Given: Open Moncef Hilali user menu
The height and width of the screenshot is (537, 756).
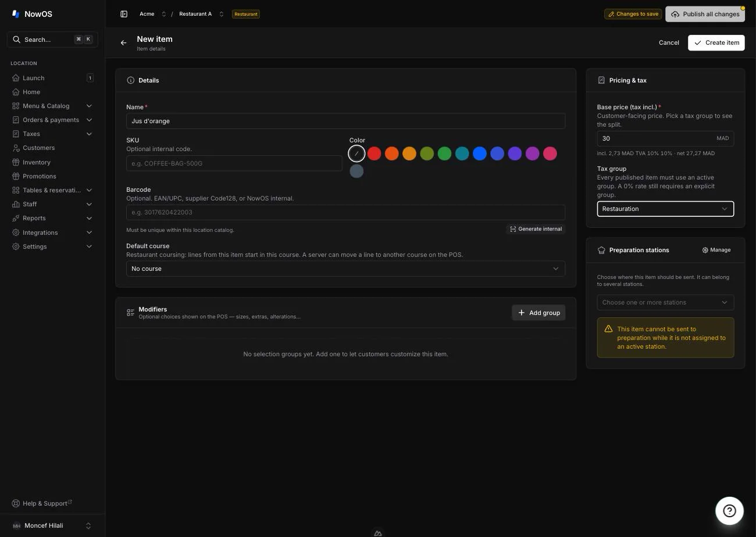Looking at the screenshot, I should pos(52,525).
